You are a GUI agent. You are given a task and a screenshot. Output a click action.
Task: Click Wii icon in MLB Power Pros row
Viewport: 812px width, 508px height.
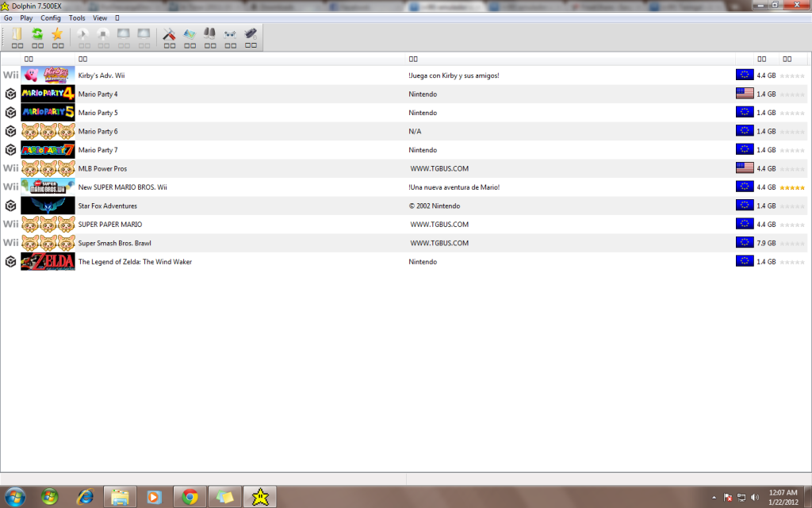pyautogui.click(x=10, y=168)
